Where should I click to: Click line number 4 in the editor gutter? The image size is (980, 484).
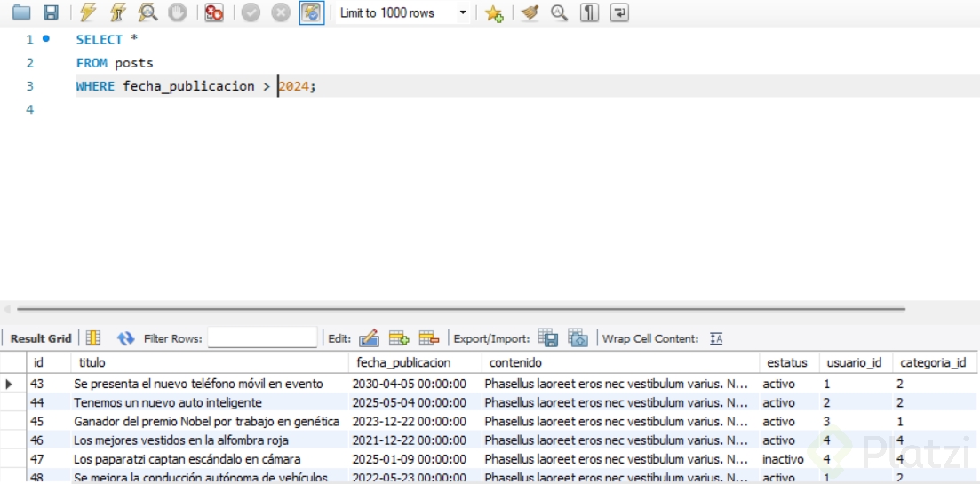[x=29, y=109]
